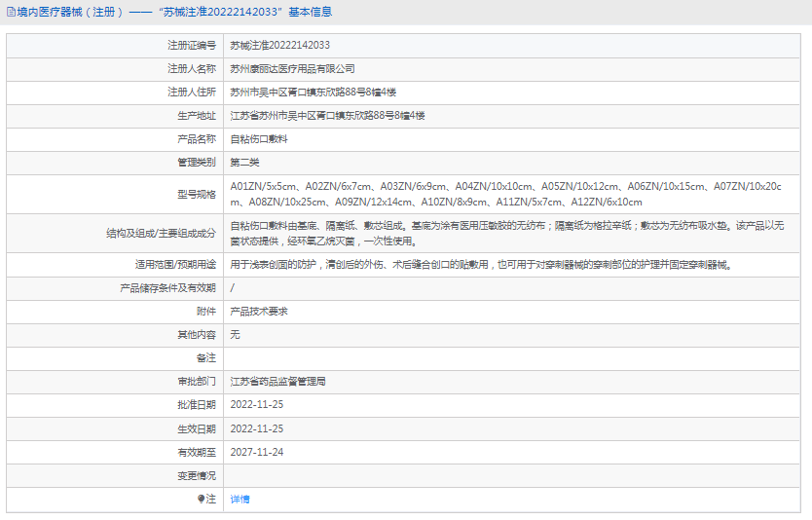Select registrant address 苏州市吴中区胥口镇东欣路88号8幢4楼
The width and height of the screenshot is (812, 520).
pos(314,93)
